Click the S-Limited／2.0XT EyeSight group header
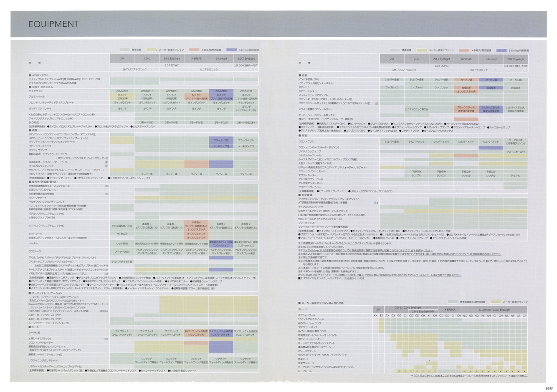The image size is (557, 392). coord(495,309)
